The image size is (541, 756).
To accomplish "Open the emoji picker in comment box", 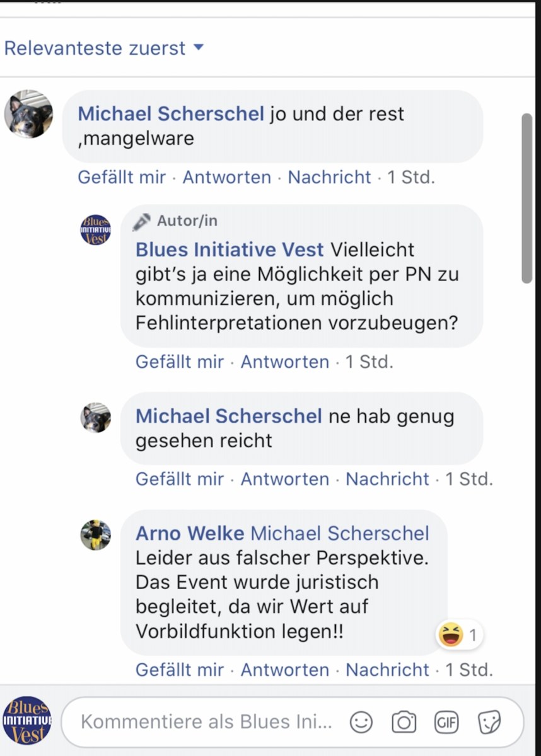I will pyautogui.click(x=361, y=722).
